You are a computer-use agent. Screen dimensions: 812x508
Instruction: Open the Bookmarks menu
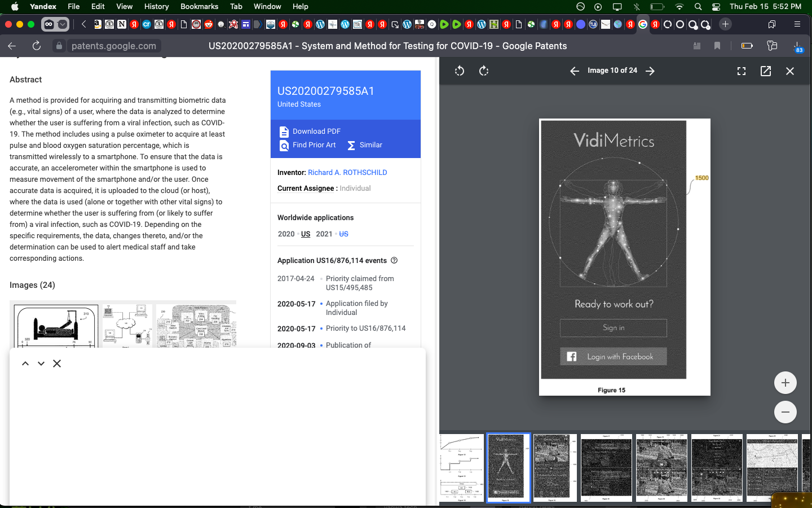pyautogui.click(x=199, y=6)
